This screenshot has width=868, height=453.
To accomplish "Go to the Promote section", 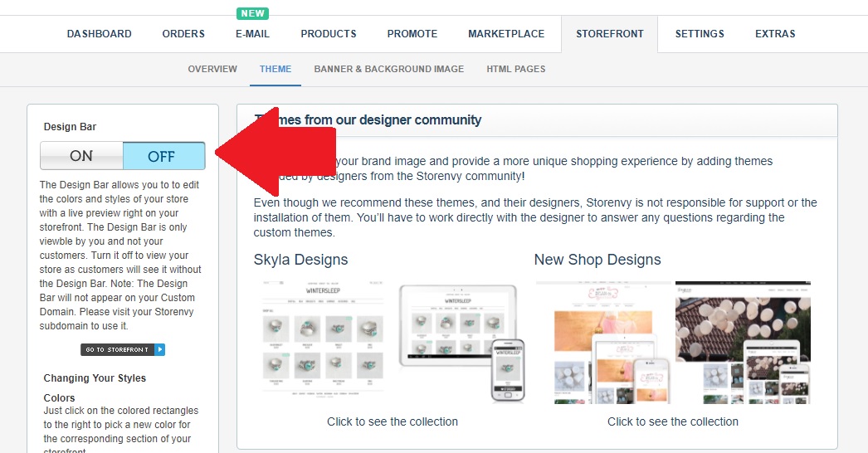I will click(412, 34).
